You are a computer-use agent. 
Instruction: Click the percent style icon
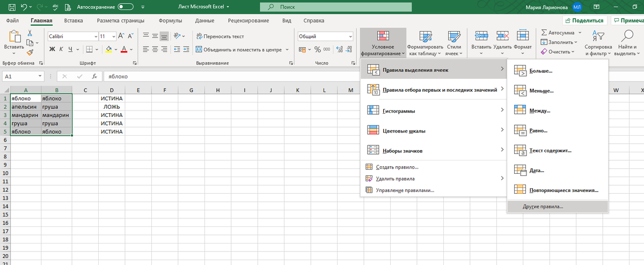pyautogui.click(x=318, y=49)
